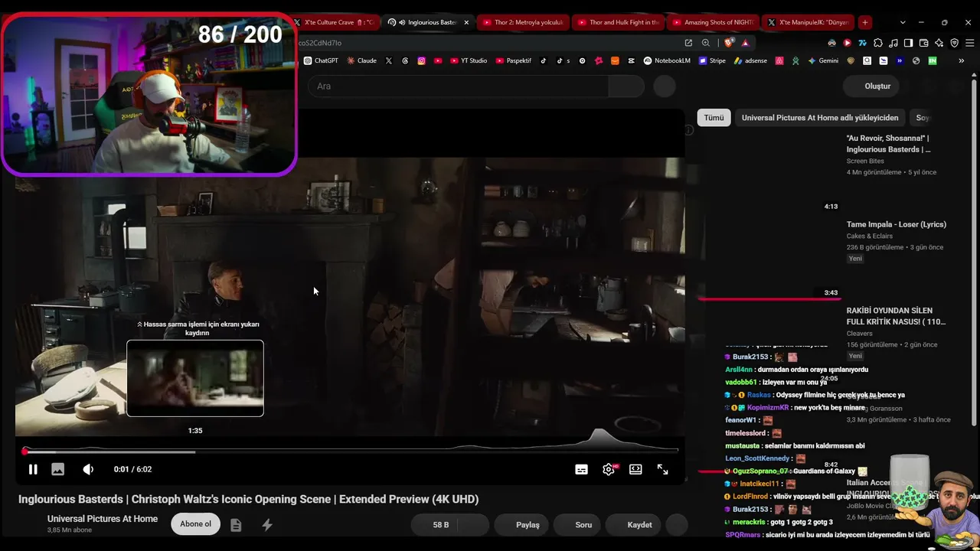Open the browser extensions puzzle icon
The height and width of the screenshot is (551, 980).
coord(877,43)
